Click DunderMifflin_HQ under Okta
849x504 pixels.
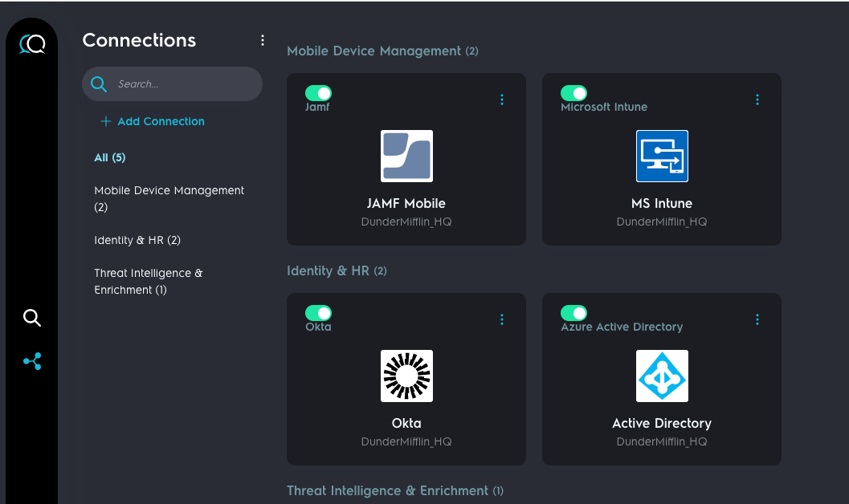point(406,441)
